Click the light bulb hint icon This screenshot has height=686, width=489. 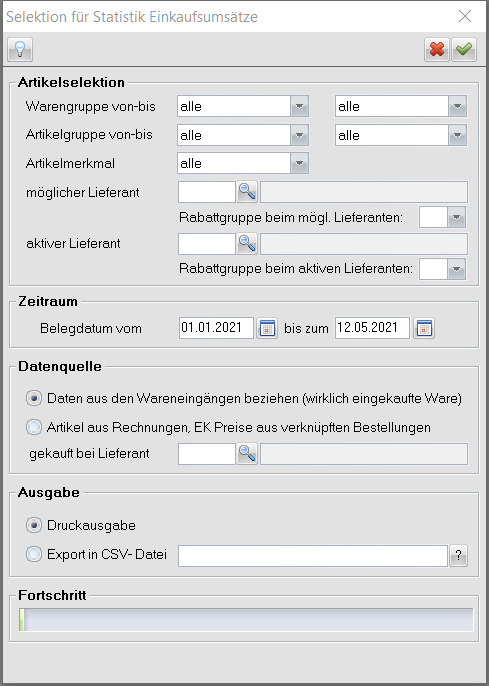tap(20, 49)
